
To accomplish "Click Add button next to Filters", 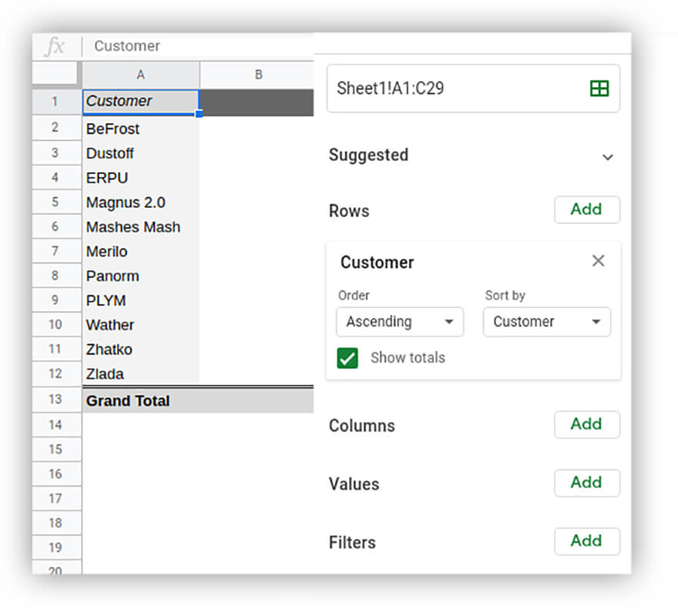I will [586, 541].
